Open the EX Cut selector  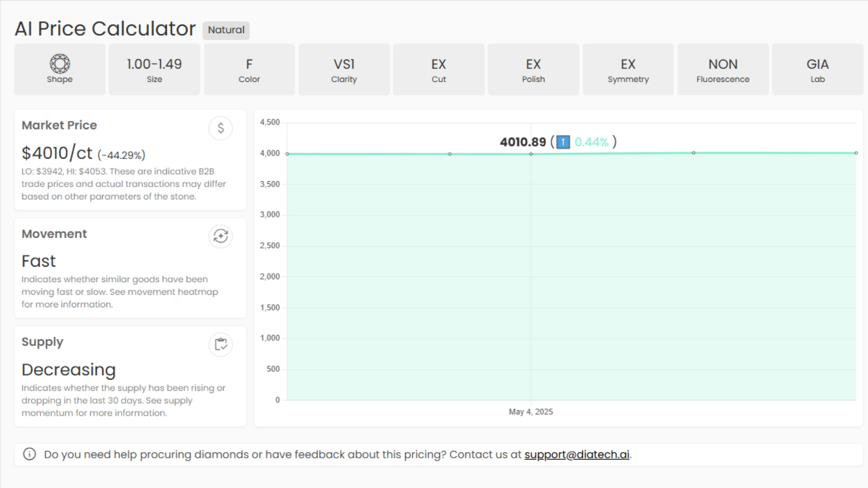(439, 70)
